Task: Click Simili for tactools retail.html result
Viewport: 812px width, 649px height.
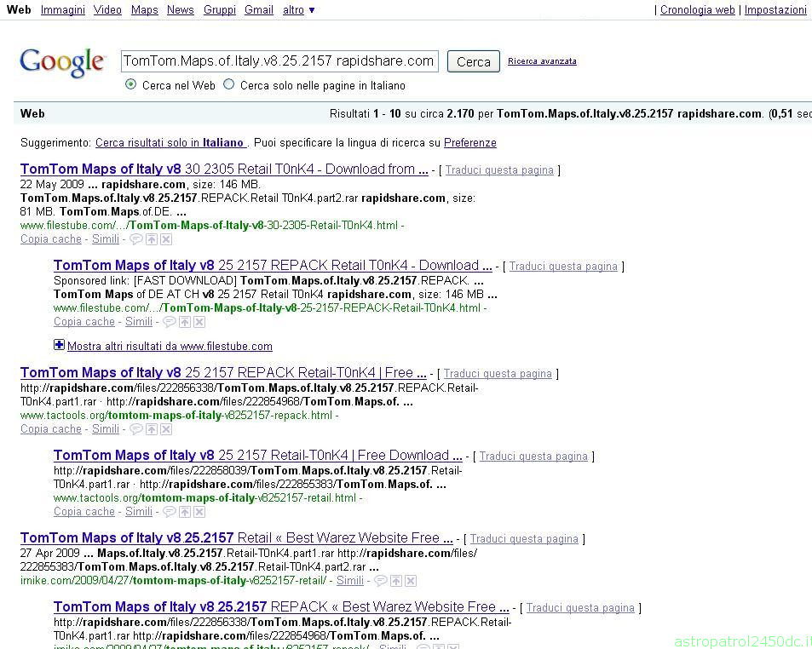Action: [139, 512]
